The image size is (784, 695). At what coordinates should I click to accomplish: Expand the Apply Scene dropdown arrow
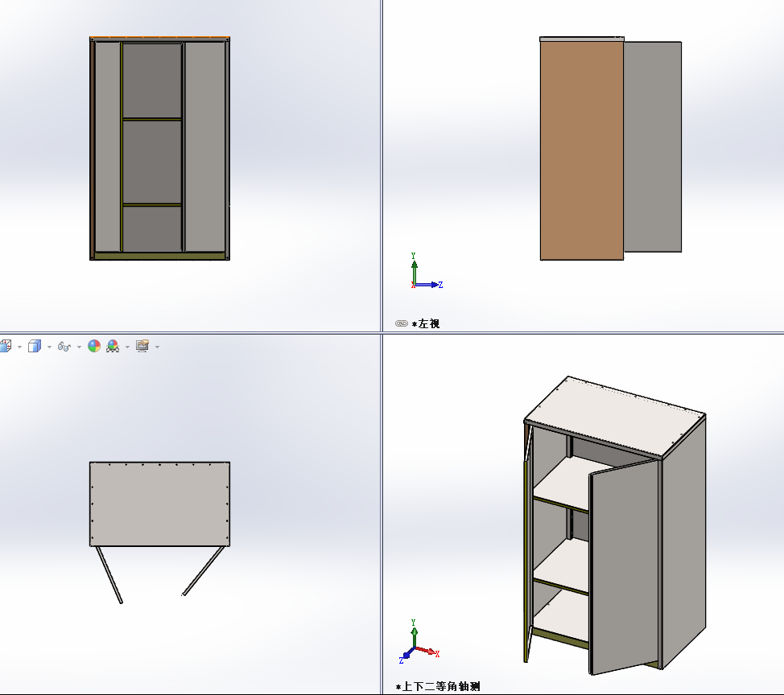127,347
